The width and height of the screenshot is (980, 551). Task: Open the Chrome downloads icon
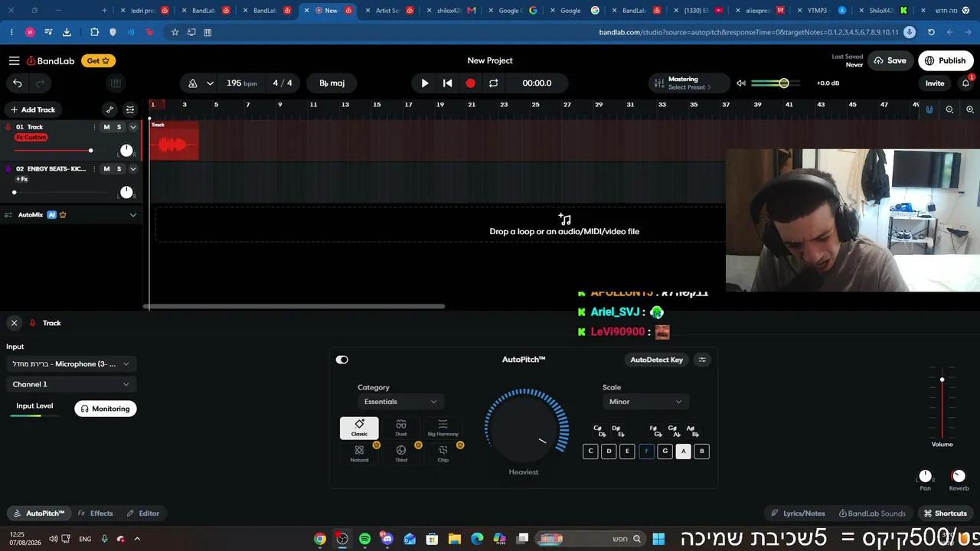(67, 32)
